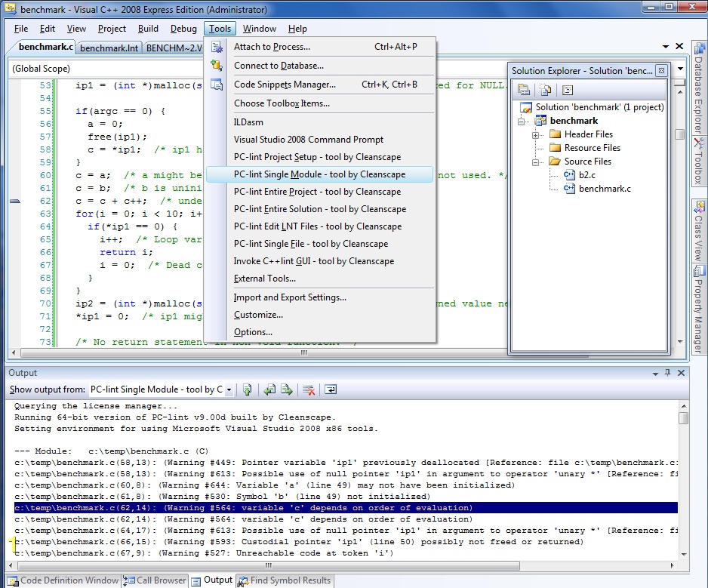The width and height of the screenshot is (708, 588).
Task: Go to next message in Output toolbar
Action: [x=287, y=389]
